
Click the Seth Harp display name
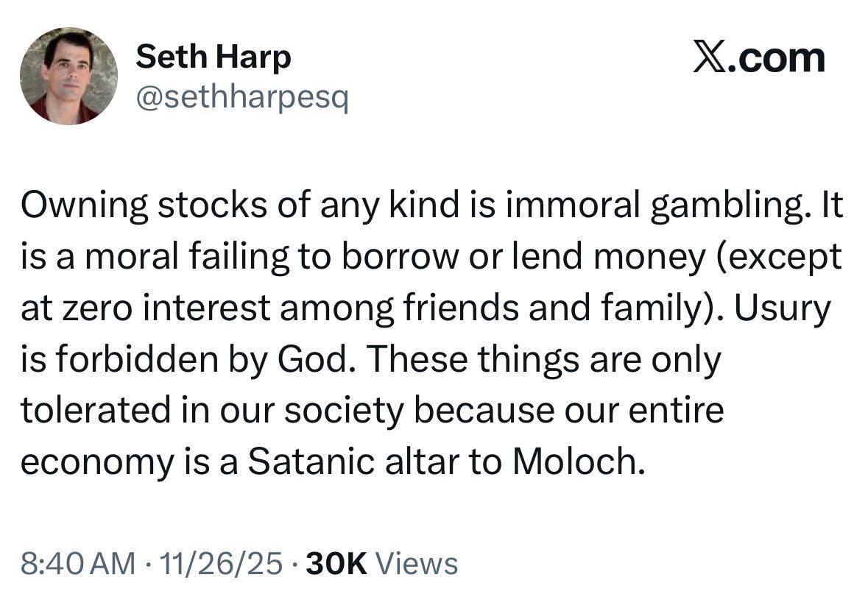tap(213, 57)
